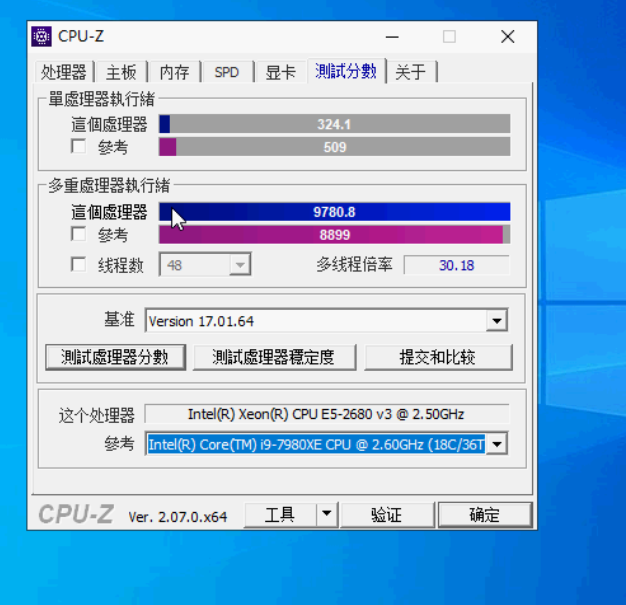Click the 提交和比較 button
Image resolution: width=626 pixels, height=605 pixels.
(x=438, y=357)
